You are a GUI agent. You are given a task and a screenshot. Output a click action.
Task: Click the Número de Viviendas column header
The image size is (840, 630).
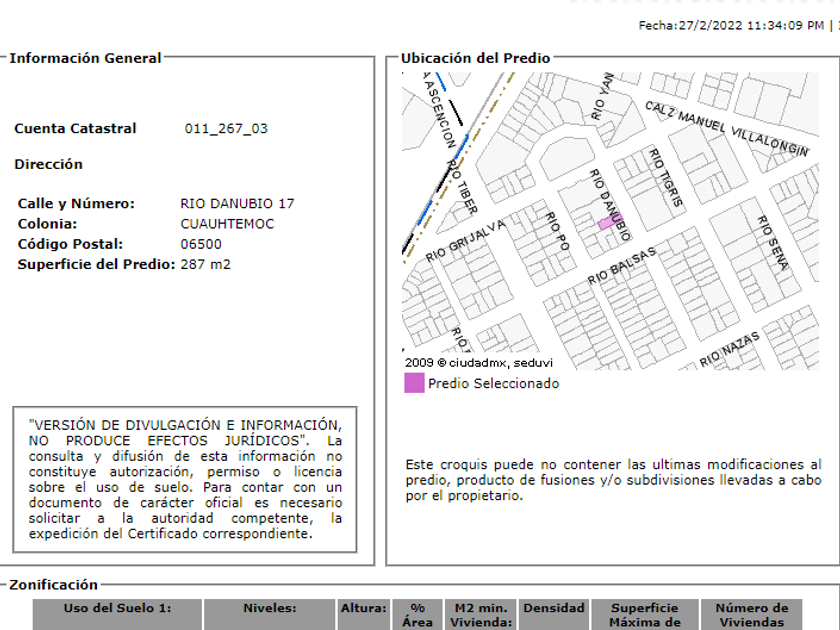752,614
